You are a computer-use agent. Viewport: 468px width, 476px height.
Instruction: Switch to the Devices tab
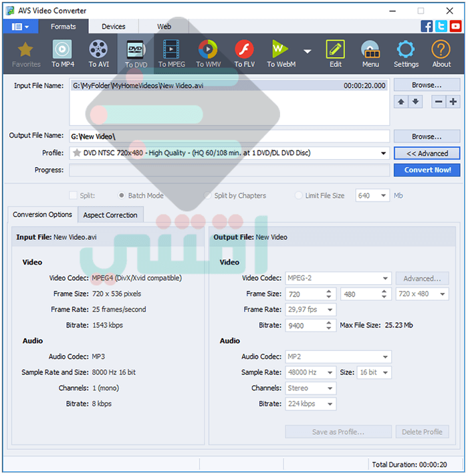tap(113, 27)
